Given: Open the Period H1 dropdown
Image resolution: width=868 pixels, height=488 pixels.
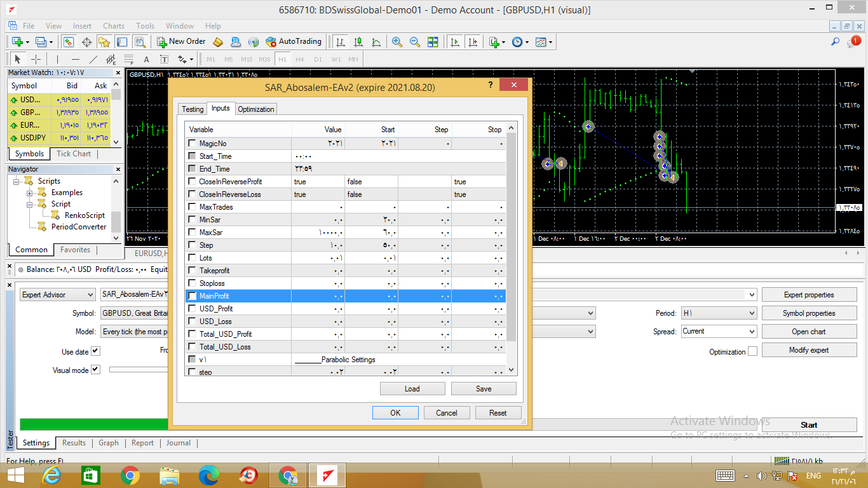Looking at the screenshot, I should tap(719, 313).
